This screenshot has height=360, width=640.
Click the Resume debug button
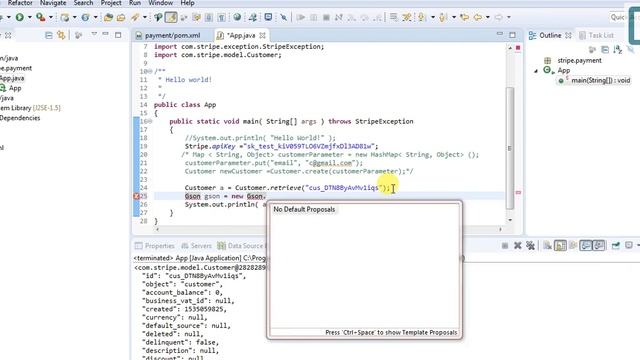pyautogui.click(x=301, y=17)
